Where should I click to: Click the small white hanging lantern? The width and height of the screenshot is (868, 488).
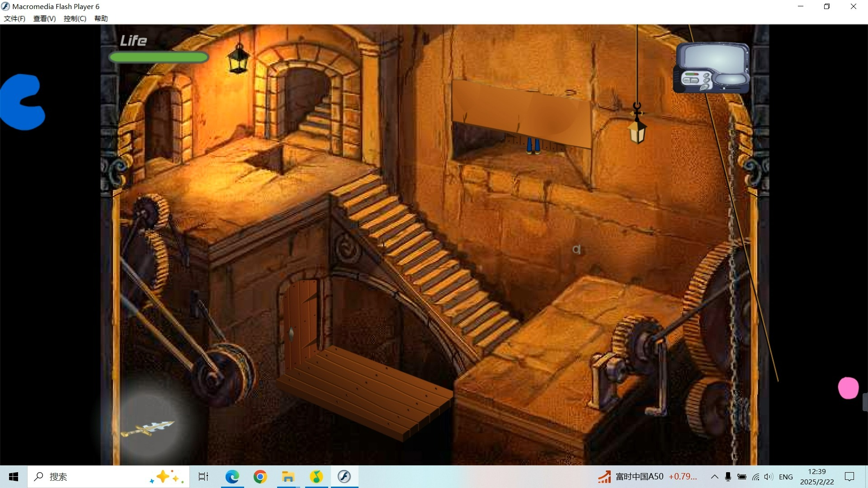pos(637,131)
